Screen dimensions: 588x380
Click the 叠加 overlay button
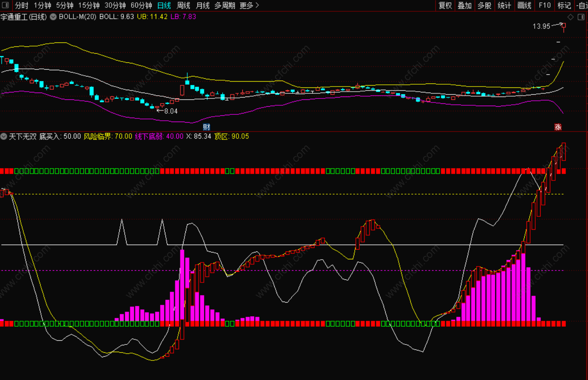point(465,5)
